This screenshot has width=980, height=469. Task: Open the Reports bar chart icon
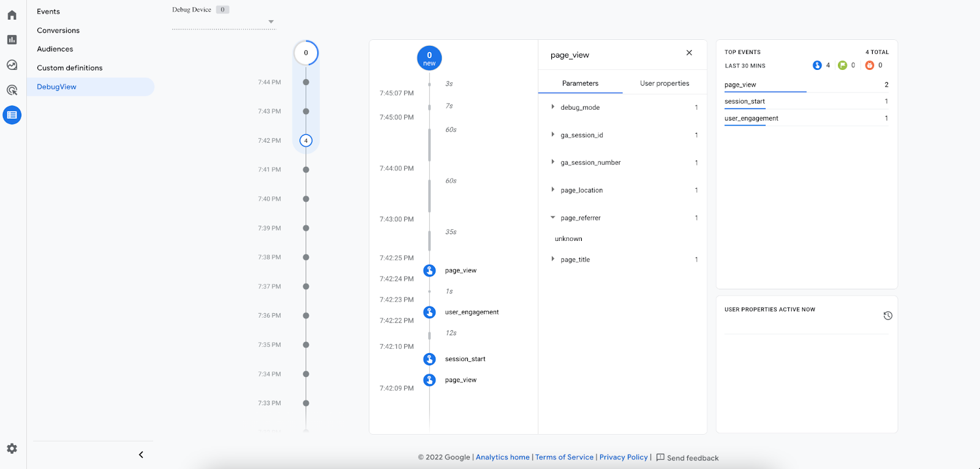click(x=12, y=40)
